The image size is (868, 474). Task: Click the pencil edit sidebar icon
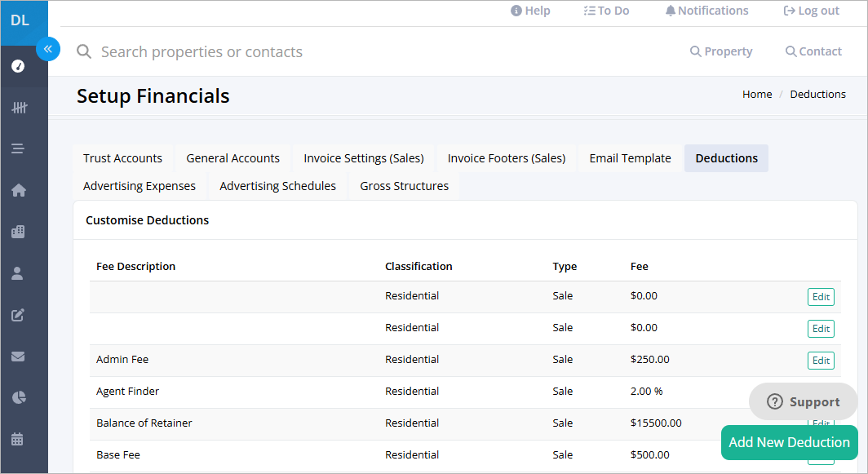coord(18,315)
